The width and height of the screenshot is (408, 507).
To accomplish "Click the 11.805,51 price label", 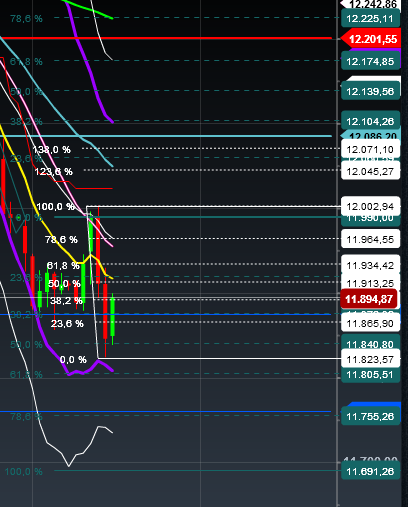I will [x=370, y=375].
